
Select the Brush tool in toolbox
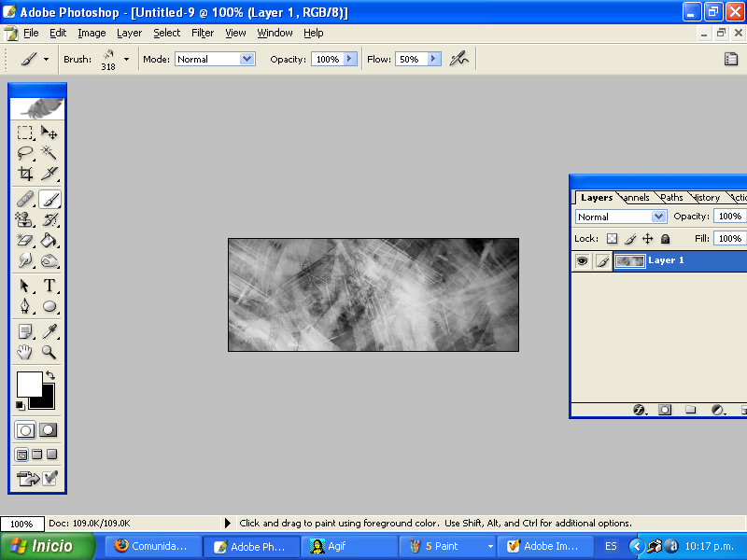pos(49,199)
